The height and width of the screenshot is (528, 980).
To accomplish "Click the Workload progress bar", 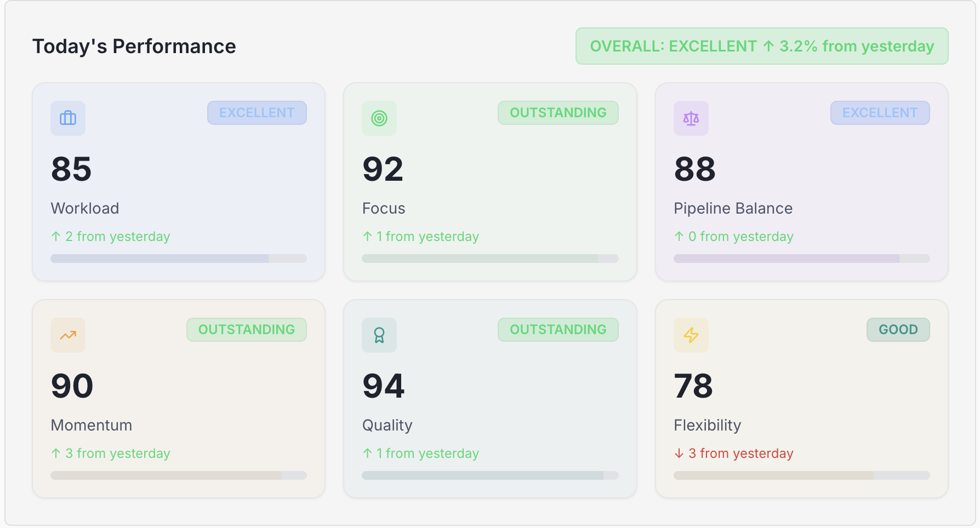I will (179, 259).
